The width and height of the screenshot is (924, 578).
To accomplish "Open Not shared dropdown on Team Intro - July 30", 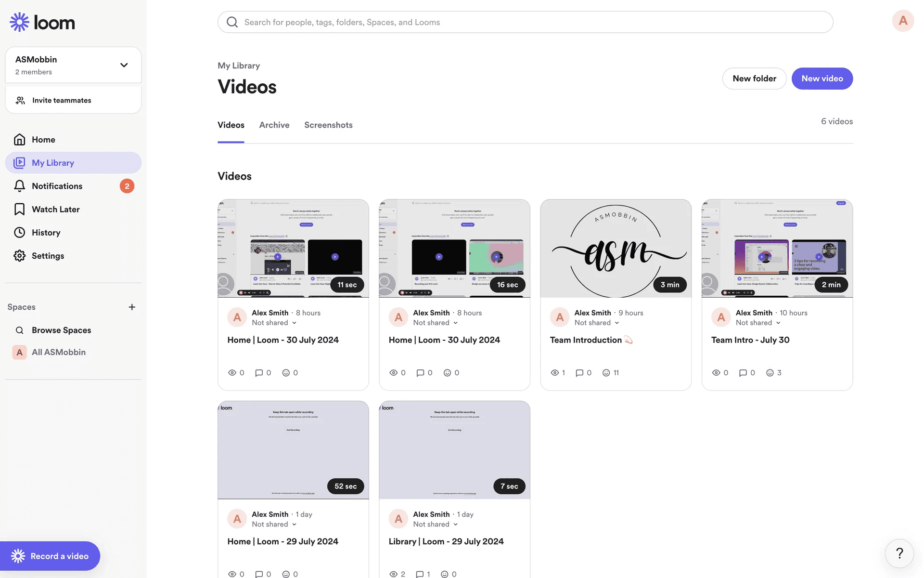I will 758,323.
